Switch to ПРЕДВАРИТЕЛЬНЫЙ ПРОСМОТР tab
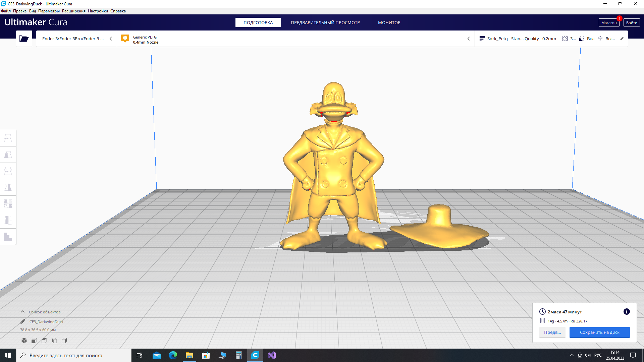644x362 pixels. (325, 22)
